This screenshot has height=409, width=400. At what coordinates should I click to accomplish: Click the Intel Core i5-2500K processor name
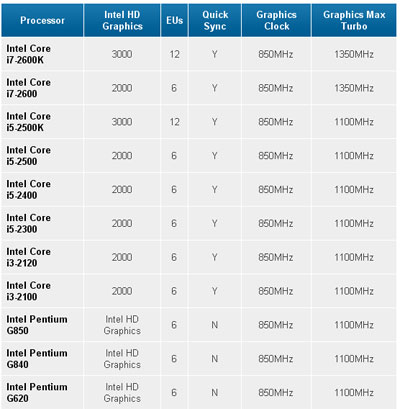(29, 122)
